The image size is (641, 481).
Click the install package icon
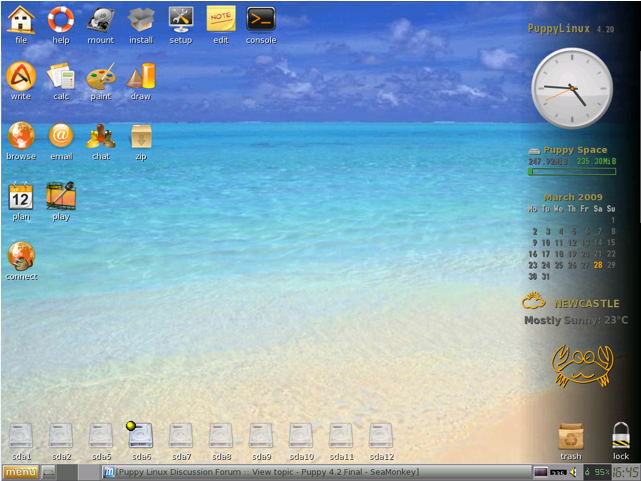[141, 20]
